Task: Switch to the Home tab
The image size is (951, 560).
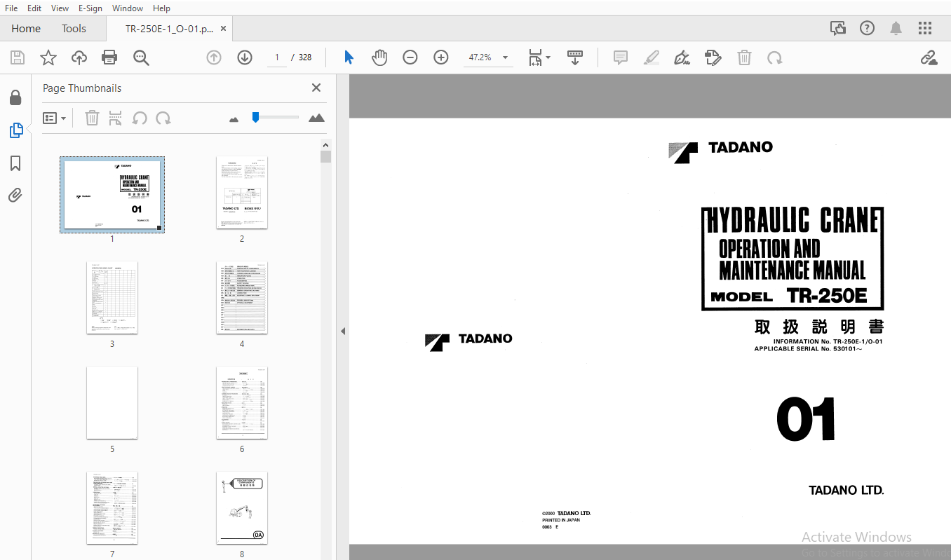Action: click(x=26, y=29)
